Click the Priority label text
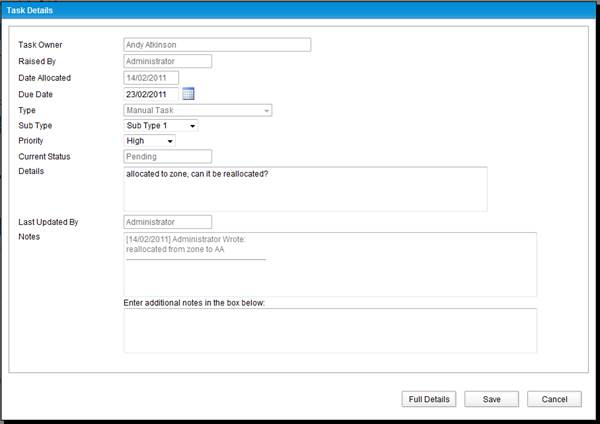This screenshot has height=424, width=600. [x=31, y=141]
